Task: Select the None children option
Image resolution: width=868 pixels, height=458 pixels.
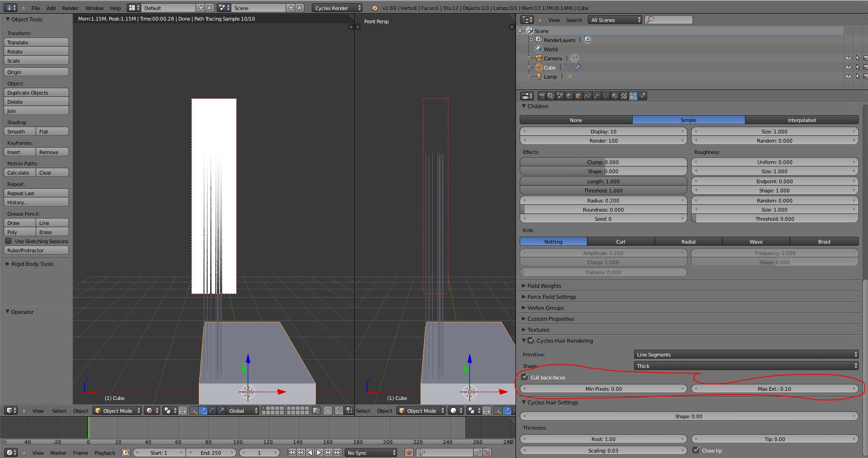Action: click(576, 120)
